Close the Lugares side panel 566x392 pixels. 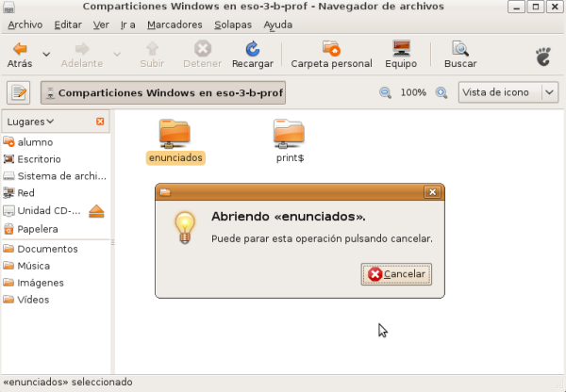[x=100, y=122]
